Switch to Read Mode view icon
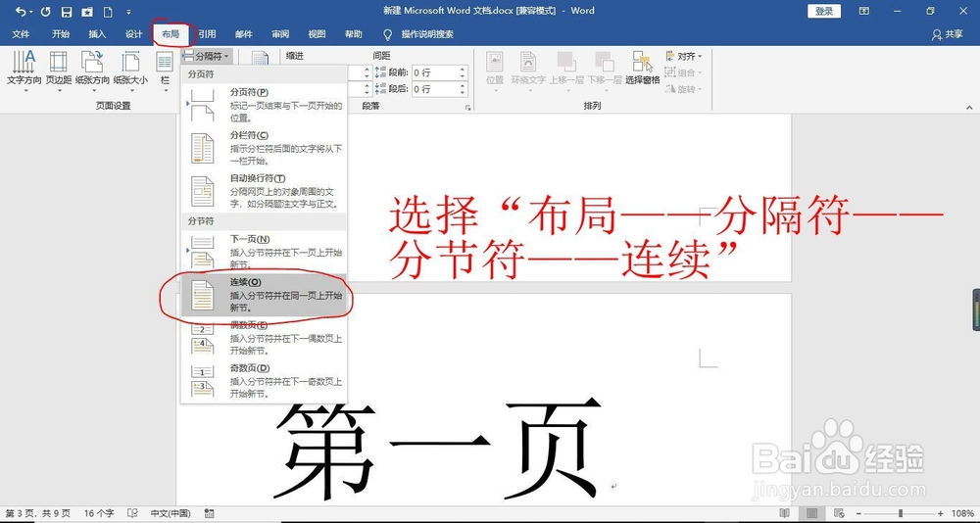This screenshot has width=980, height=523. 784,513
